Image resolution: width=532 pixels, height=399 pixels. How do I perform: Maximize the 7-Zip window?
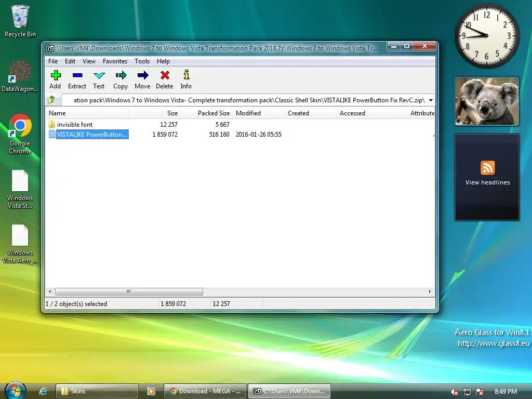(406, 46)
